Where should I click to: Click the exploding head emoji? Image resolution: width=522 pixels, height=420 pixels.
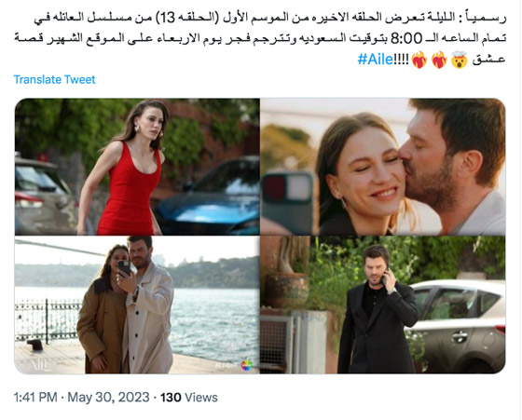tap(459, 60)
